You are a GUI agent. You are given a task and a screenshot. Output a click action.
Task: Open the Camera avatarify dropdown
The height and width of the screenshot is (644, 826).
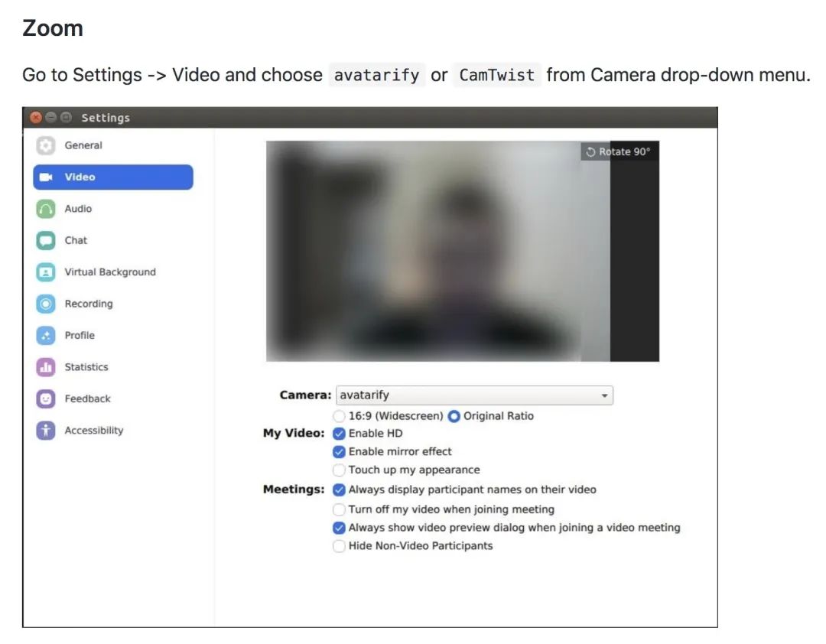click(x=475, y=395)
